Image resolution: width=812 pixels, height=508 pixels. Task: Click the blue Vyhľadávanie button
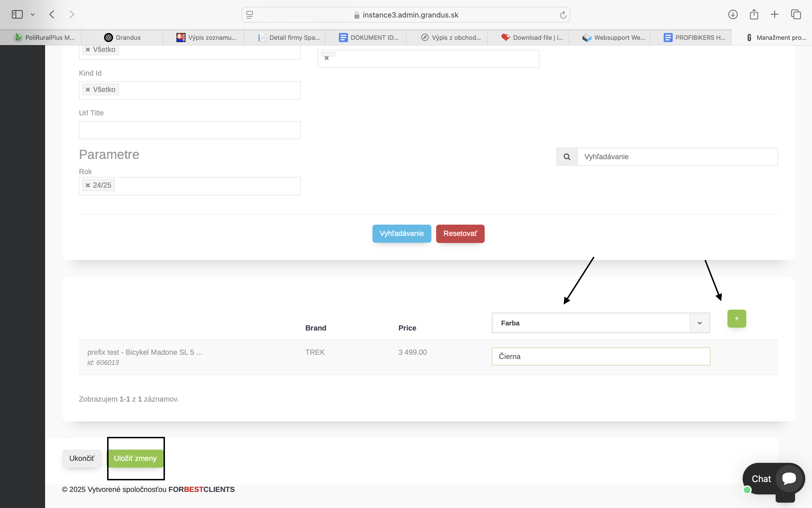coord(402,233)
